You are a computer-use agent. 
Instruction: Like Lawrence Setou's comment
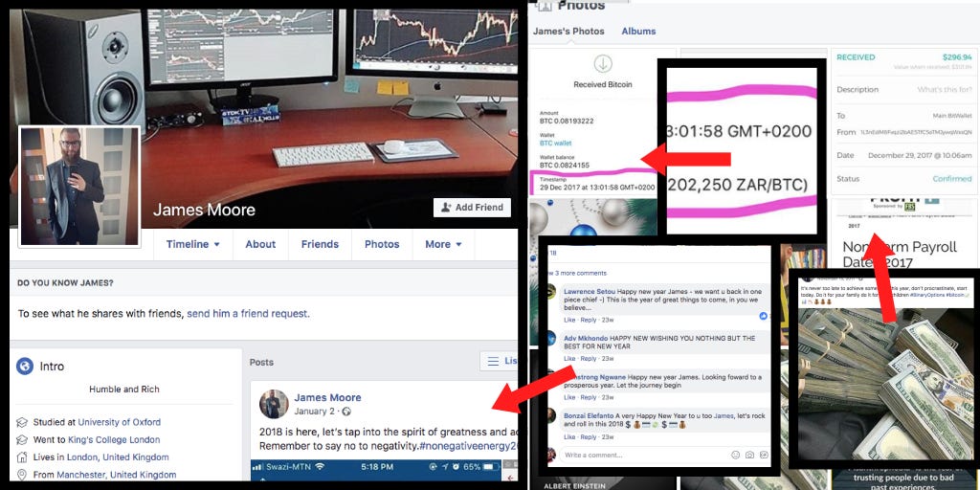point(569,320)
